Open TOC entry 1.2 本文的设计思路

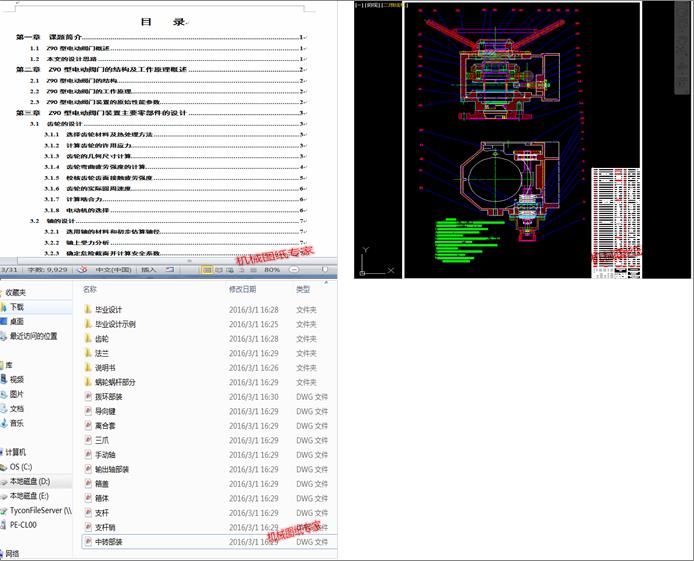[168, 59]
